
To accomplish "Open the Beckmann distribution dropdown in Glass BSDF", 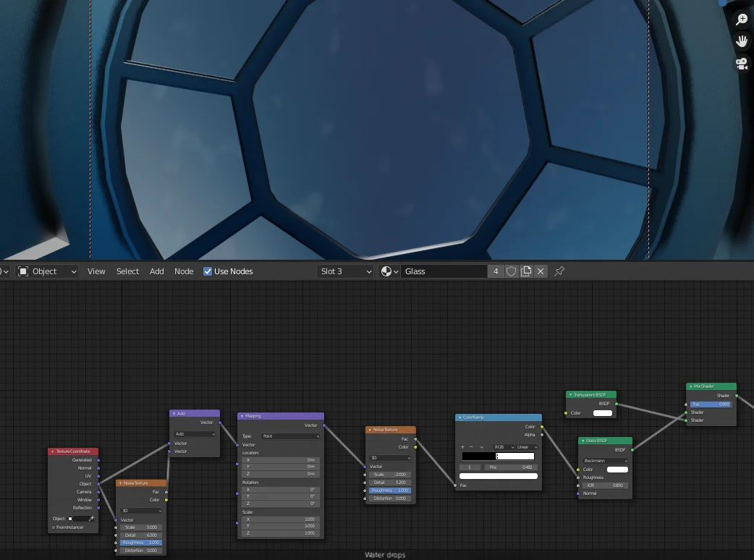I will pos(606,460).
